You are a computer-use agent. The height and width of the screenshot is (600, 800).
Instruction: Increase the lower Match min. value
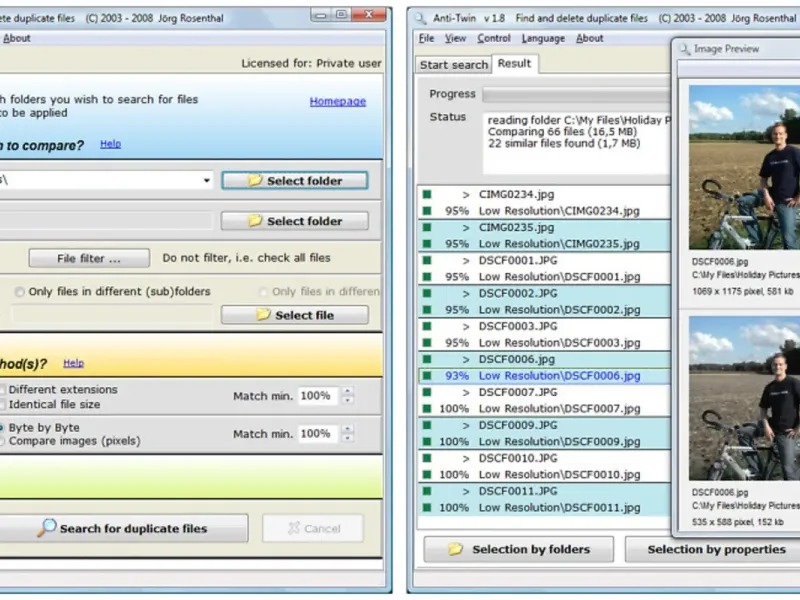pos(347,429)
